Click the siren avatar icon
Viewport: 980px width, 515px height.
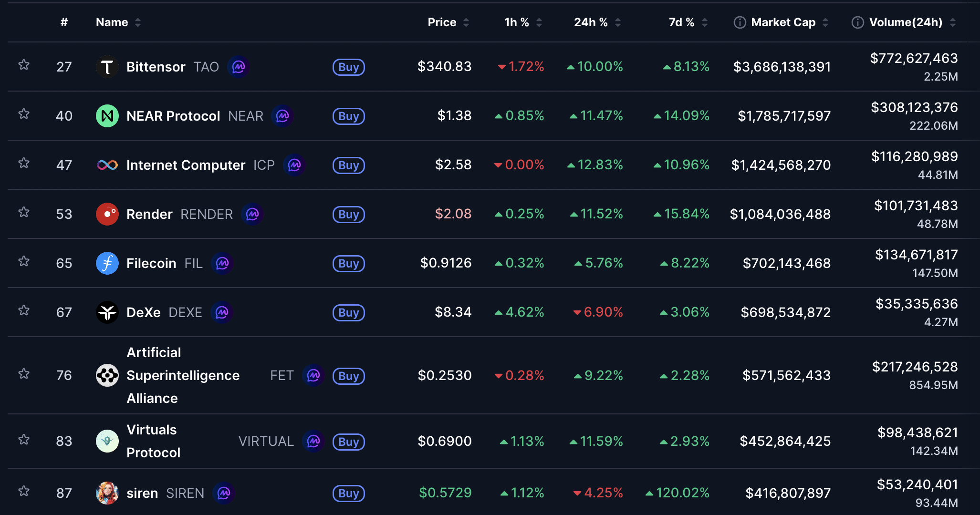[x=107, y=493]
